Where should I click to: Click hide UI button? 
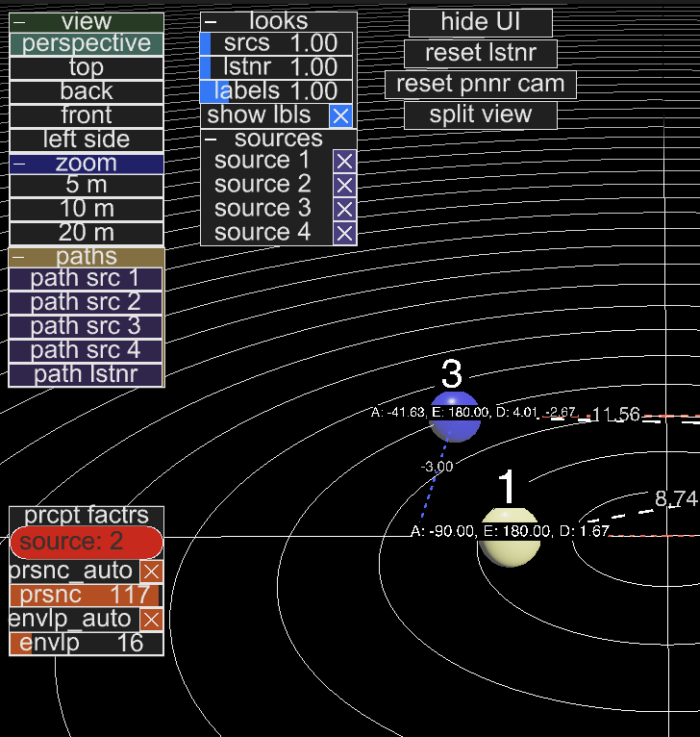point(481,22)
